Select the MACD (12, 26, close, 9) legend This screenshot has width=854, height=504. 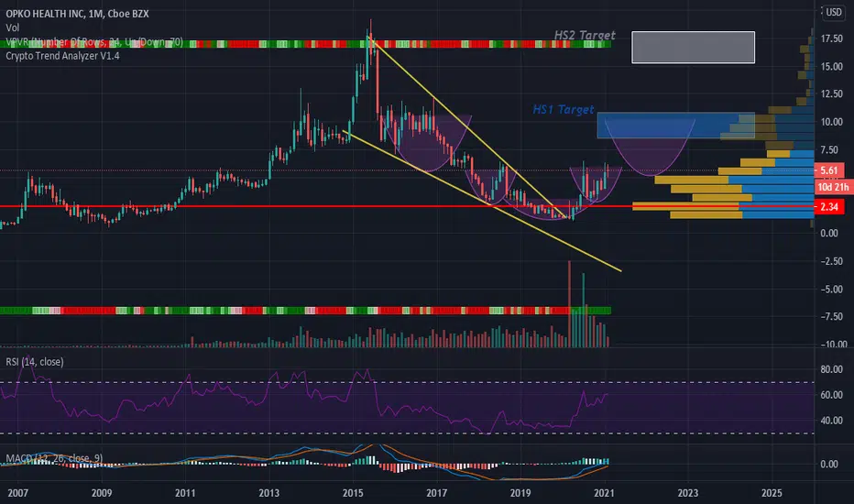(x=54, y=458)
